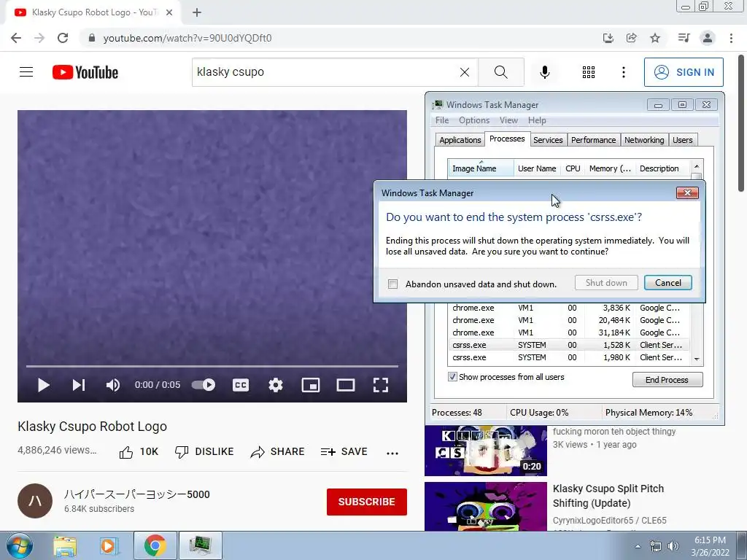Click End Process button
The height and width of the screenshot is (560, 747).
point(667,380)
